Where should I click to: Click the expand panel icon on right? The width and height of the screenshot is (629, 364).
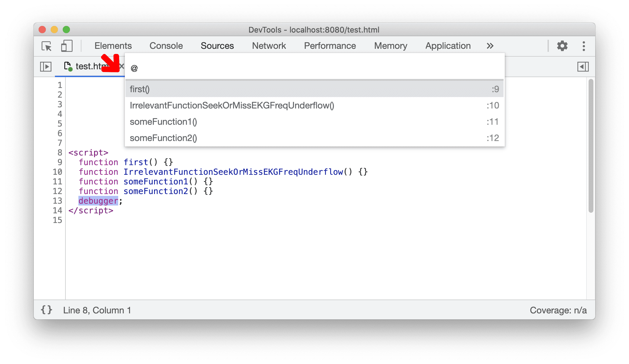tap(583, 66)
